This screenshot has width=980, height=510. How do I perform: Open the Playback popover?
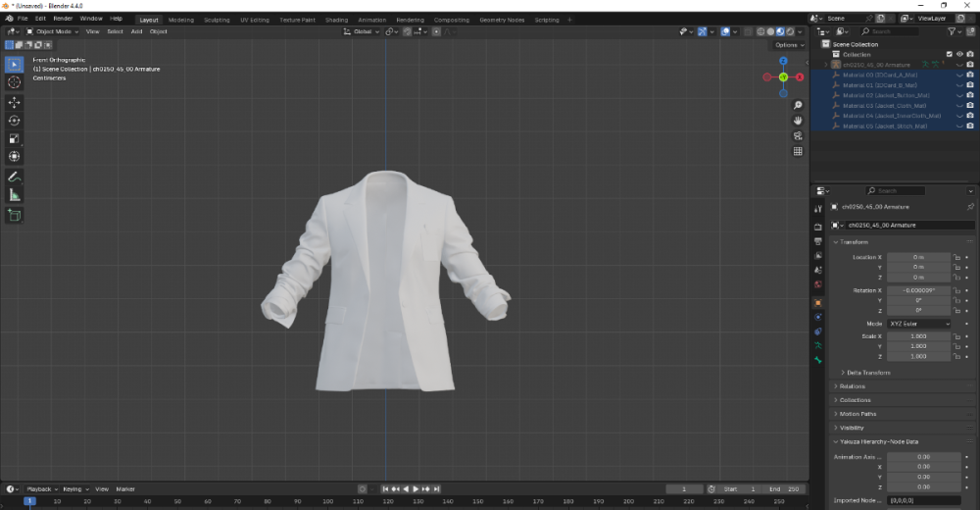41,488
